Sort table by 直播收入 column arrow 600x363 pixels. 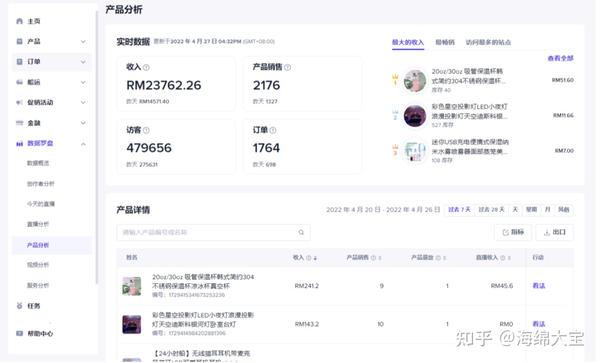pyautogui.click(x=509, y=258)
